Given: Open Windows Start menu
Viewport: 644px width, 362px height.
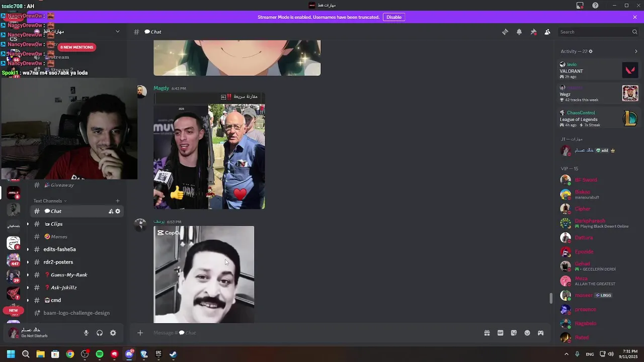Looking at the screenshot, I should (x=11, y=354).
